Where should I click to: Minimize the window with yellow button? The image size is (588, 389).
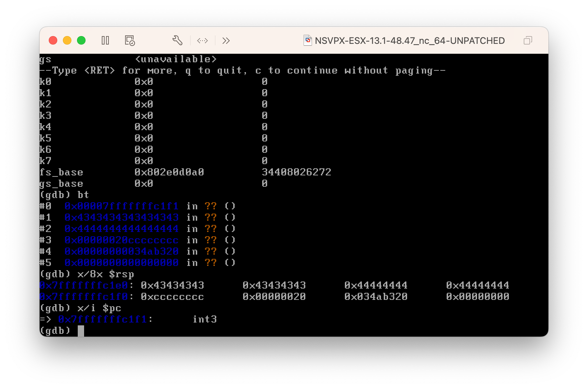67,40
